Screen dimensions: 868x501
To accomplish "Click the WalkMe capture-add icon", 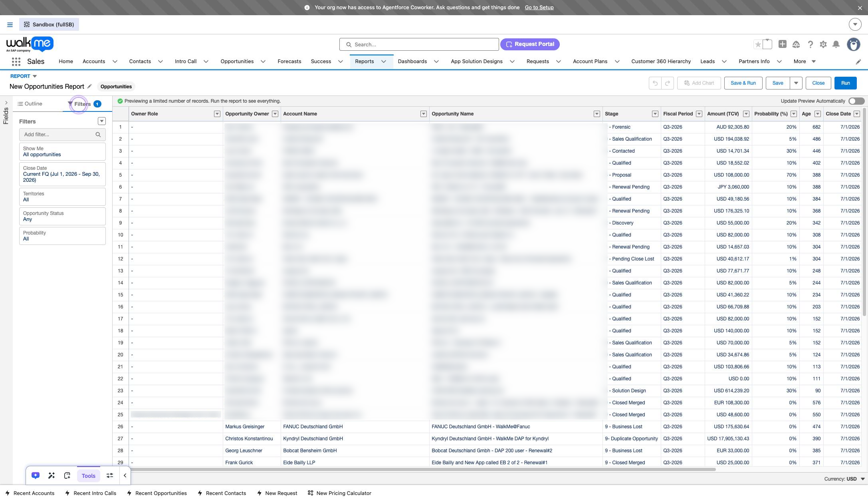I will click(x=67, y=475).
